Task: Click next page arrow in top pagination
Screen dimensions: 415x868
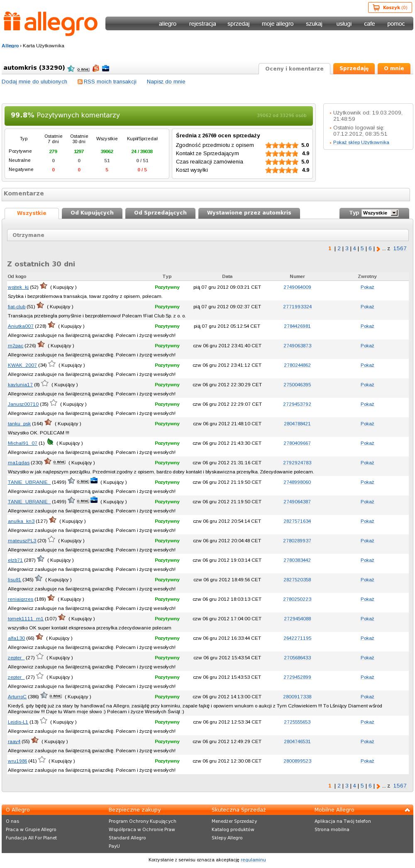Action: click(378, 249)
